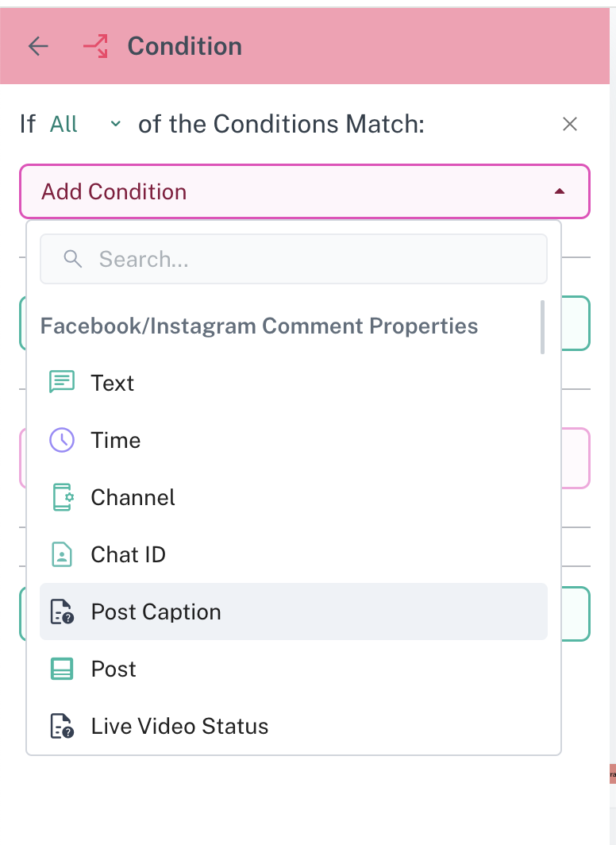Click the chevron next to All
Image resolution: width=616 pixels, height=845 pixels.
pyautogui.click(x=116, y=124)
